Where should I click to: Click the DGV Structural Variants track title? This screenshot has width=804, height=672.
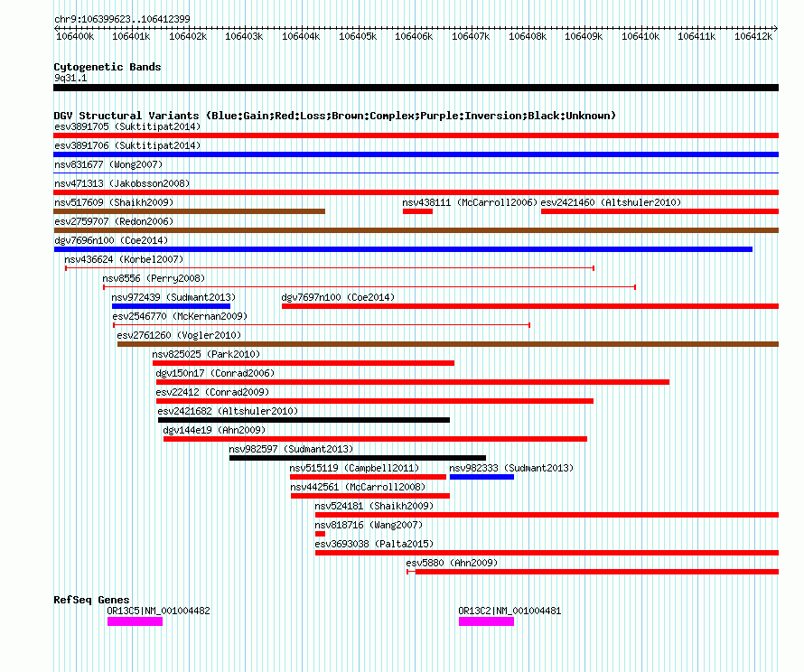(335, 116)
